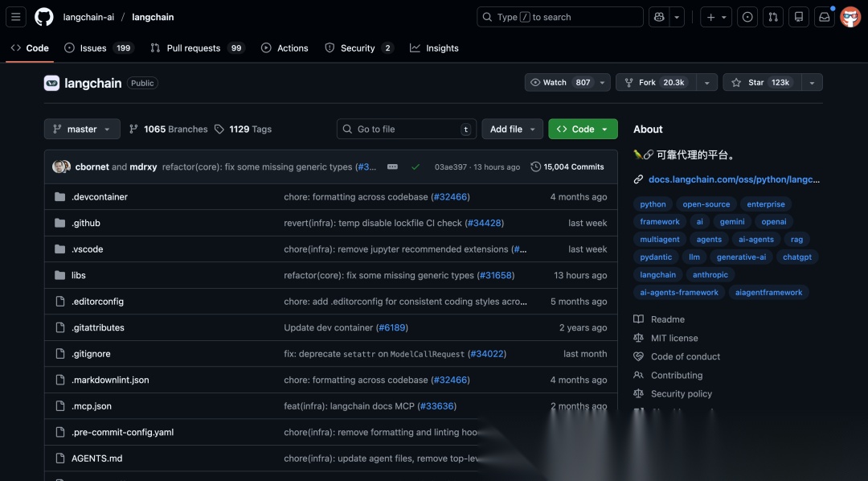Open the master branch dropdown
This screenshot has height=481, width=868.
tap(82, 129)
